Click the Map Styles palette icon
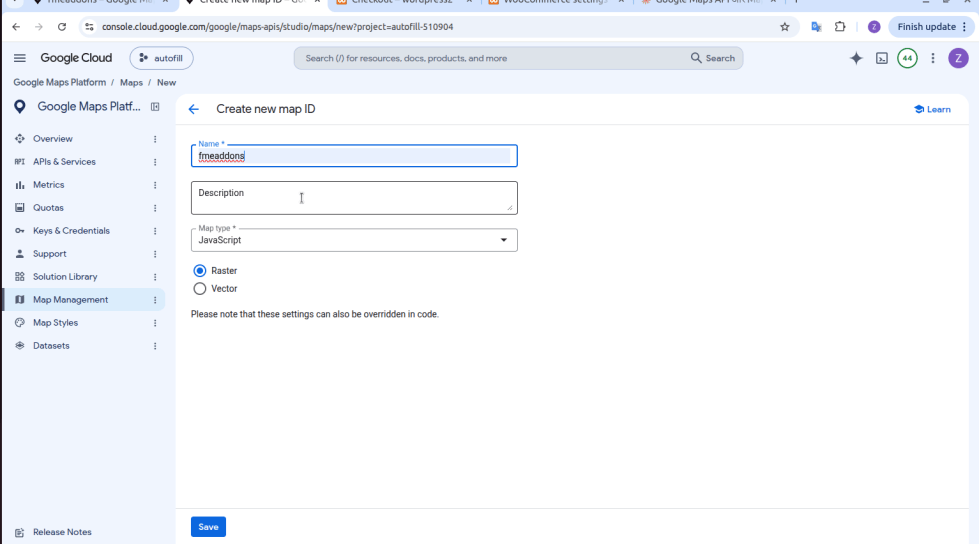 (x=20, y=323)
